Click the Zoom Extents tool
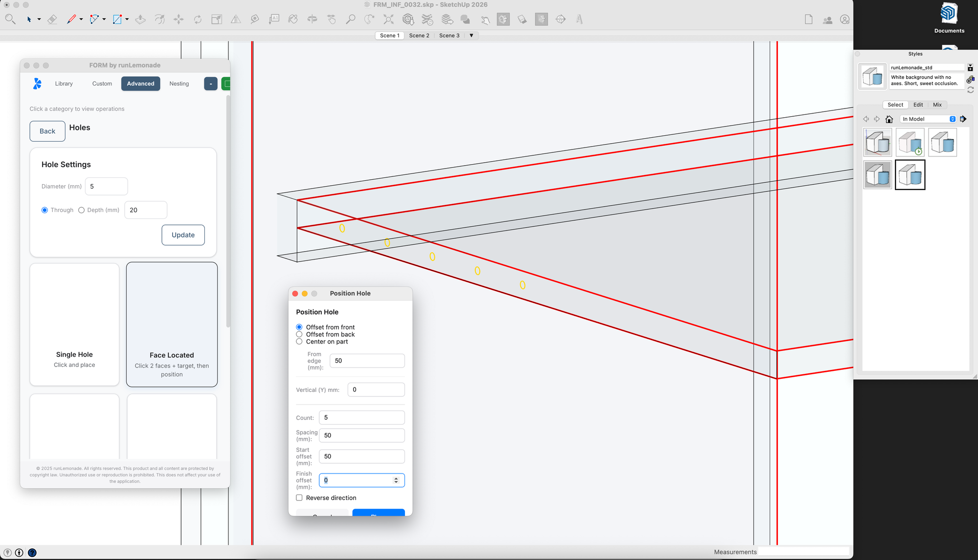The height and width of the screenshot is (560, 978). (x=388, y=20)
